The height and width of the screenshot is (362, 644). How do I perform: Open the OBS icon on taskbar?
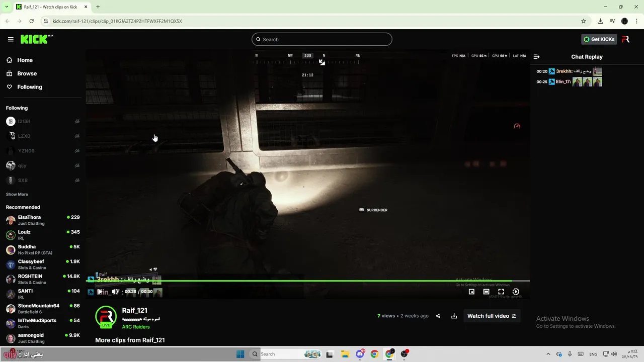pyautogui.click(x=404, y=354)
